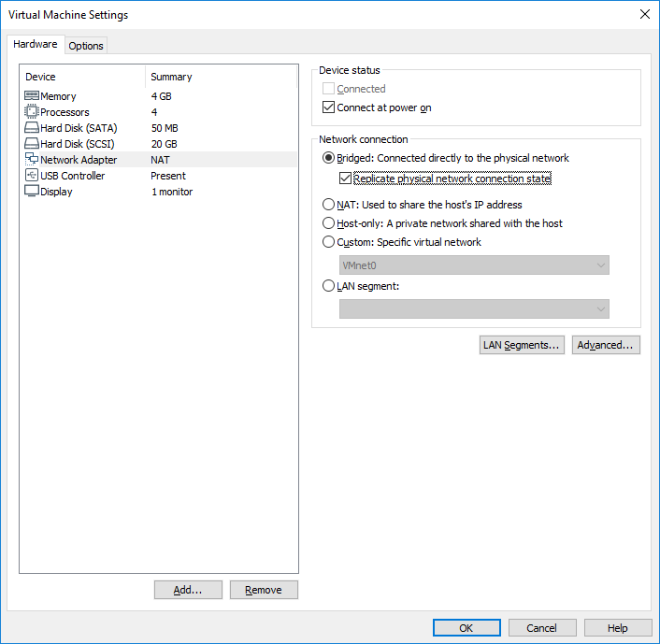Close the Virtual Machine Settings window

click(644, 14)
